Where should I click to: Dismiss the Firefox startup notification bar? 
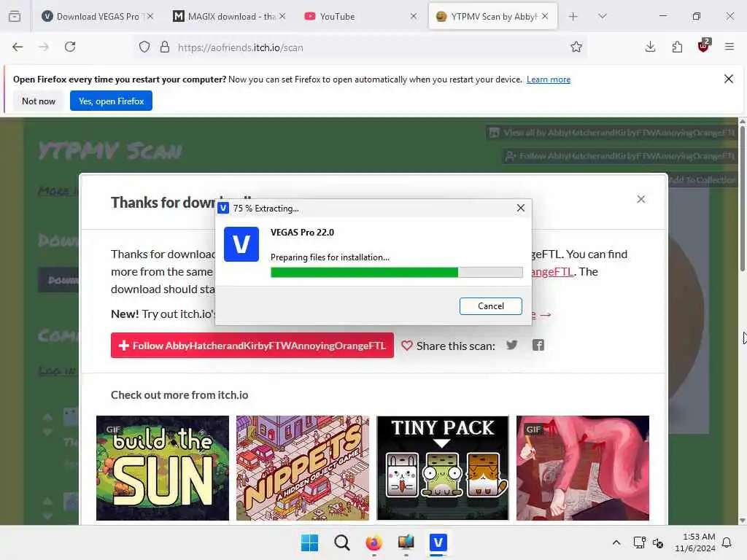729,79
